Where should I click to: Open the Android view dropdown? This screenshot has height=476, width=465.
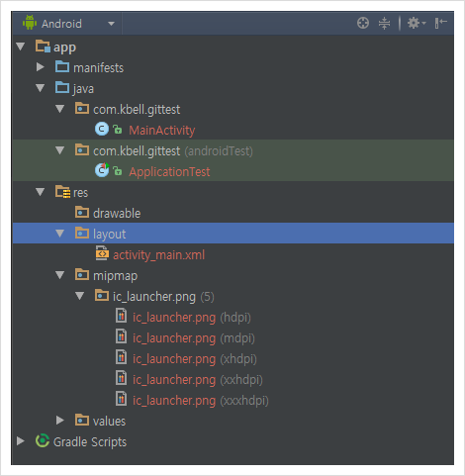coord(68,24)
